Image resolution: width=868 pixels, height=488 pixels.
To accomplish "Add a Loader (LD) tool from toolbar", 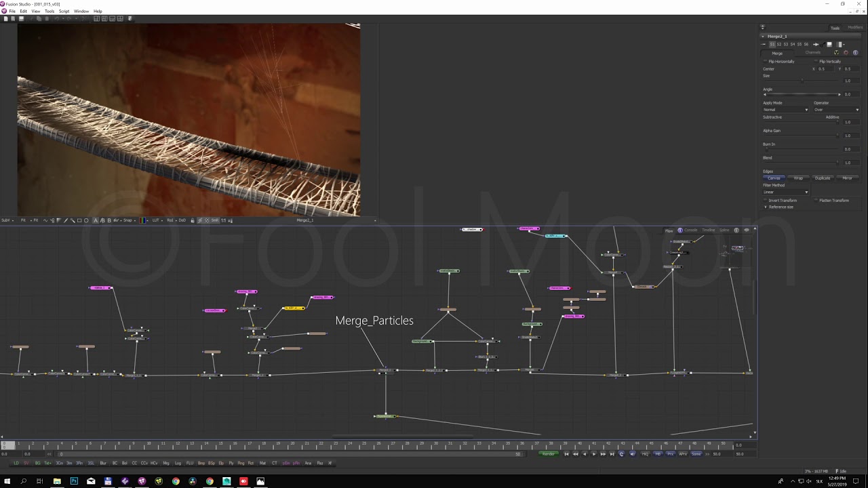I will click(16, 463).
